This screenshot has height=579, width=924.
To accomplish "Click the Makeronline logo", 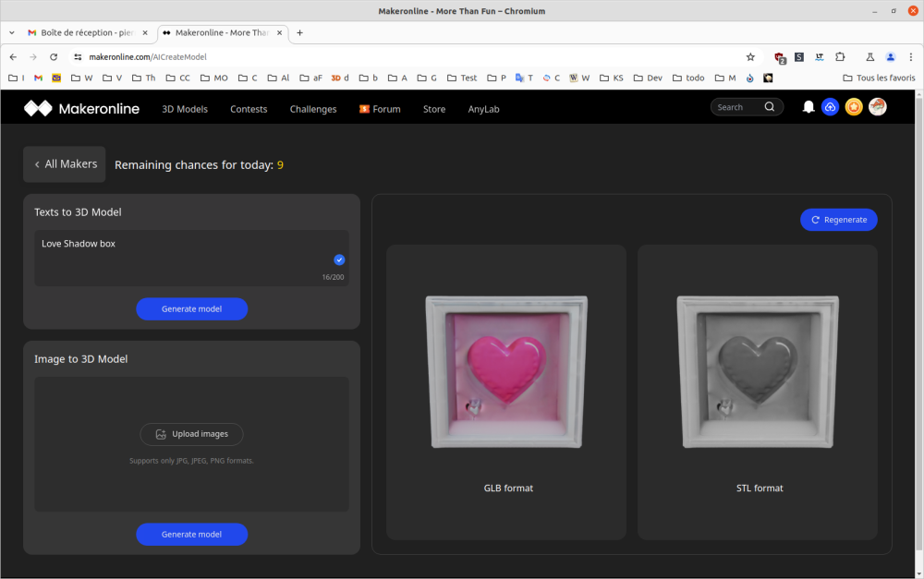I will tap(81, 108).
